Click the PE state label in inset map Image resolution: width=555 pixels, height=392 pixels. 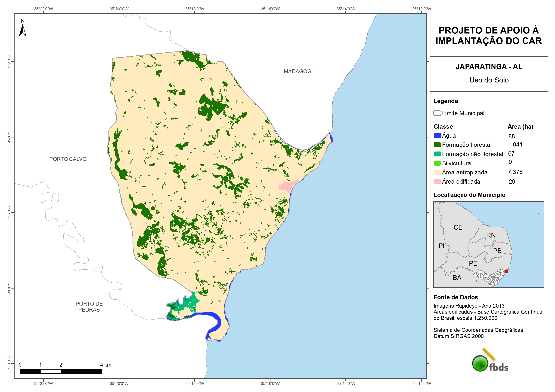pos(473,263)
